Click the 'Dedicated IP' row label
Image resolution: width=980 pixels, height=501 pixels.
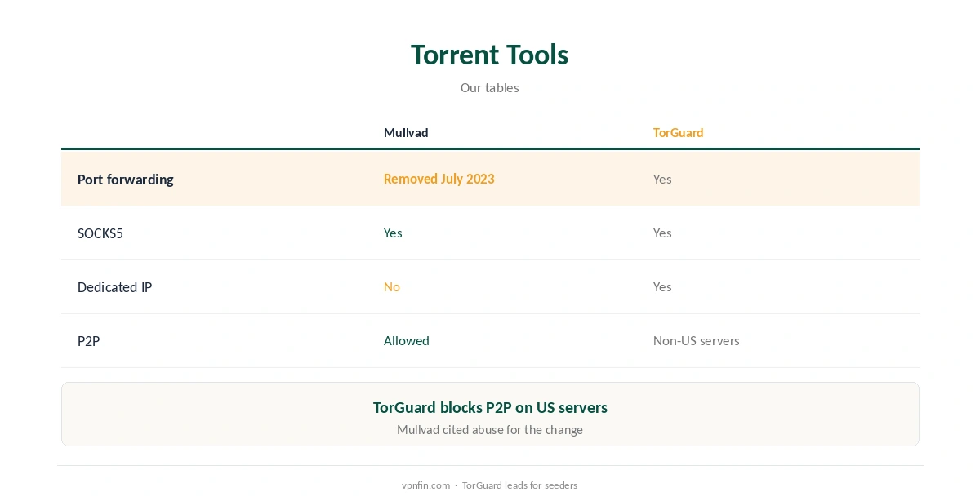(x=114, y=286)
